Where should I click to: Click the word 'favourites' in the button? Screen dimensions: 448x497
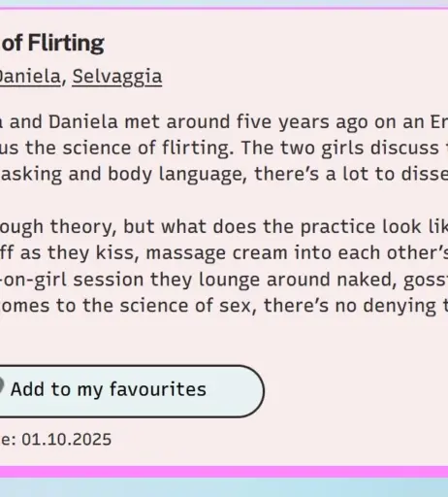(x=158, y=388)
